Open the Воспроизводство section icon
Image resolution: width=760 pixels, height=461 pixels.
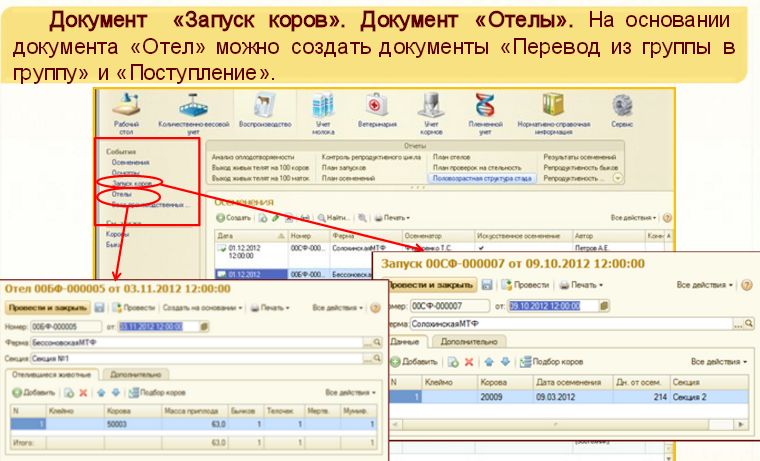(x=264, y=106)
